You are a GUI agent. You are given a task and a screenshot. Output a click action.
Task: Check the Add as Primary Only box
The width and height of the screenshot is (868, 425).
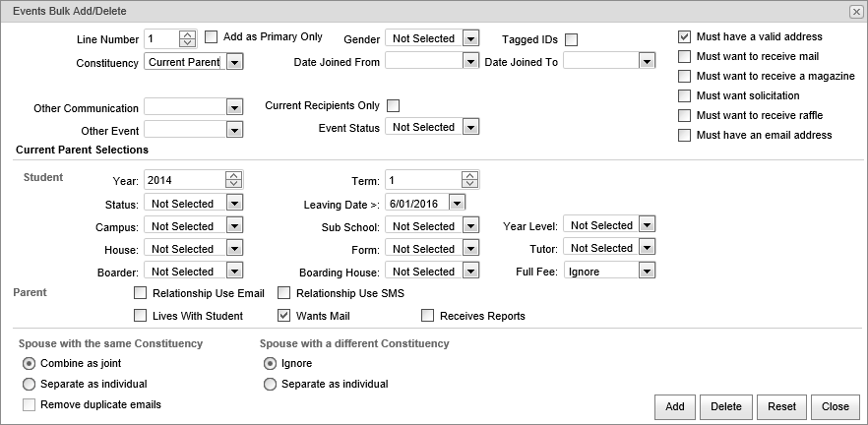211,37
